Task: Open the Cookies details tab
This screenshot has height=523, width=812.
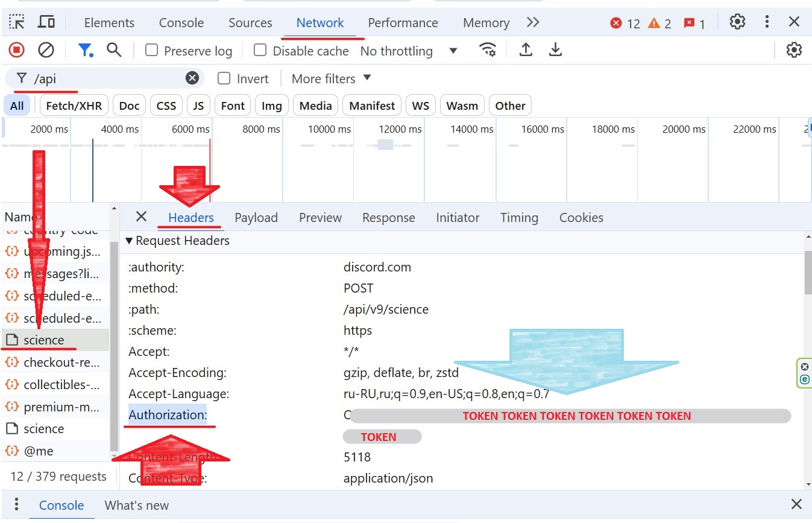Action: pos(581,218)
